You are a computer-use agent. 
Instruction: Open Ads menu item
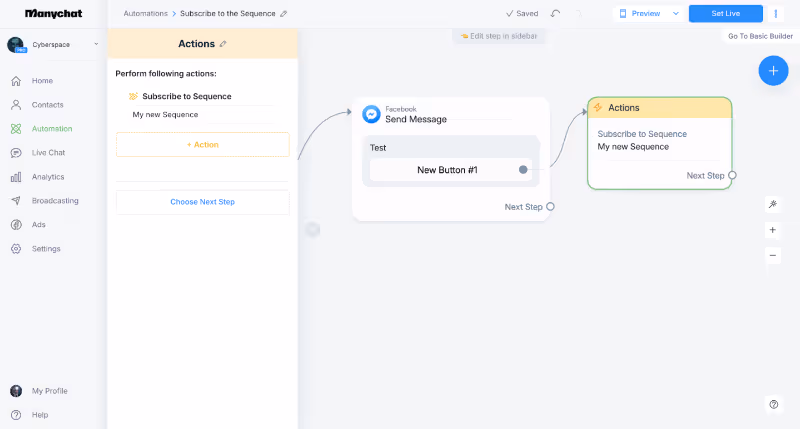(39, 224)
